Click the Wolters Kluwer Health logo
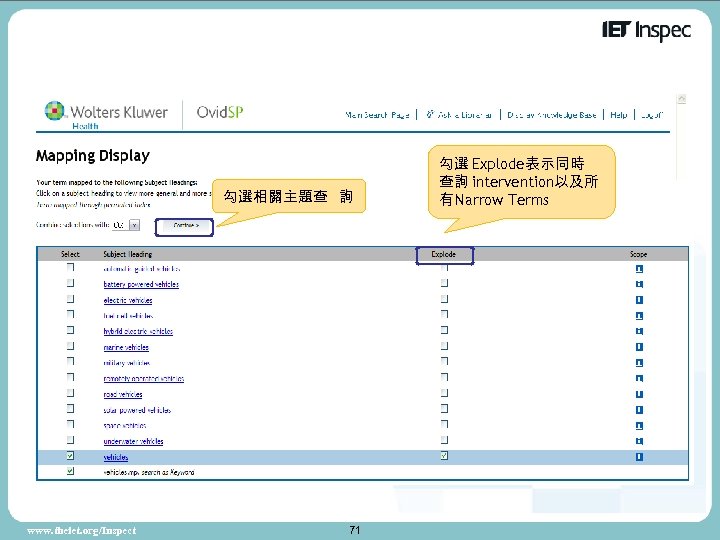Image resolution: width=720 pixels, height=540 pixels. click(106, 114)
